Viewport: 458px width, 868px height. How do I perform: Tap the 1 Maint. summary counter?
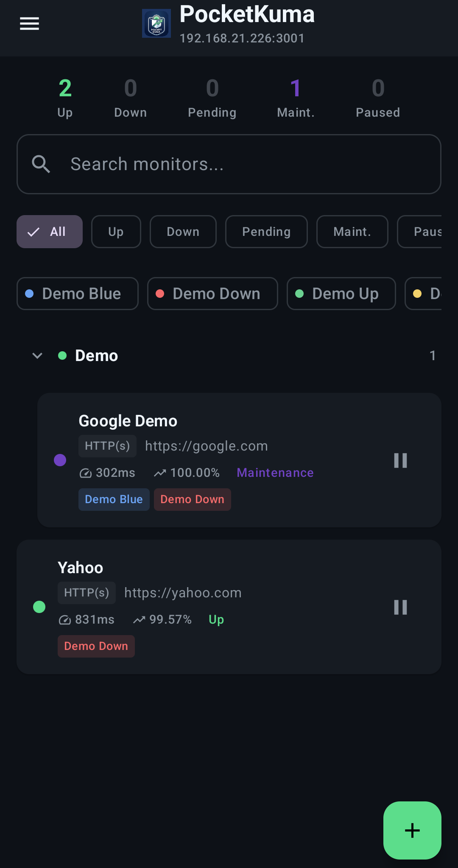296,98
